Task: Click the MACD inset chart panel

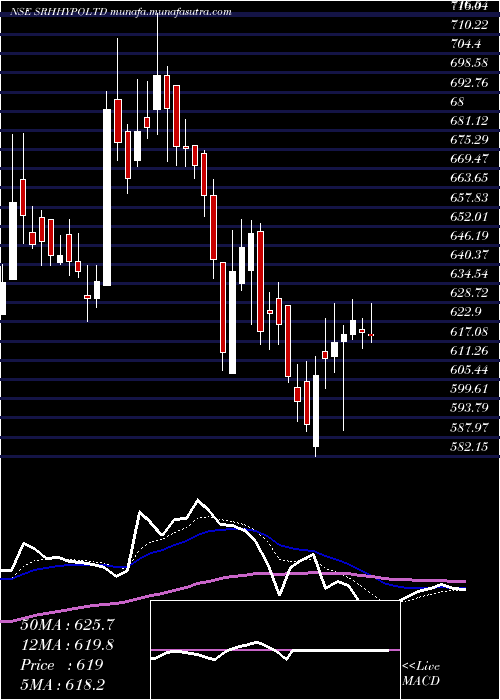Action: (x=275, y=650)
